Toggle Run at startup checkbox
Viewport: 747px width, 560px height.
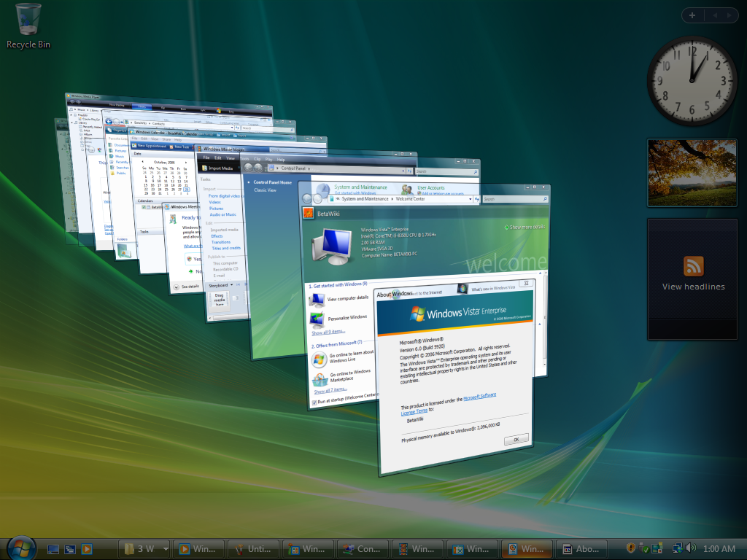click(314, 402)
